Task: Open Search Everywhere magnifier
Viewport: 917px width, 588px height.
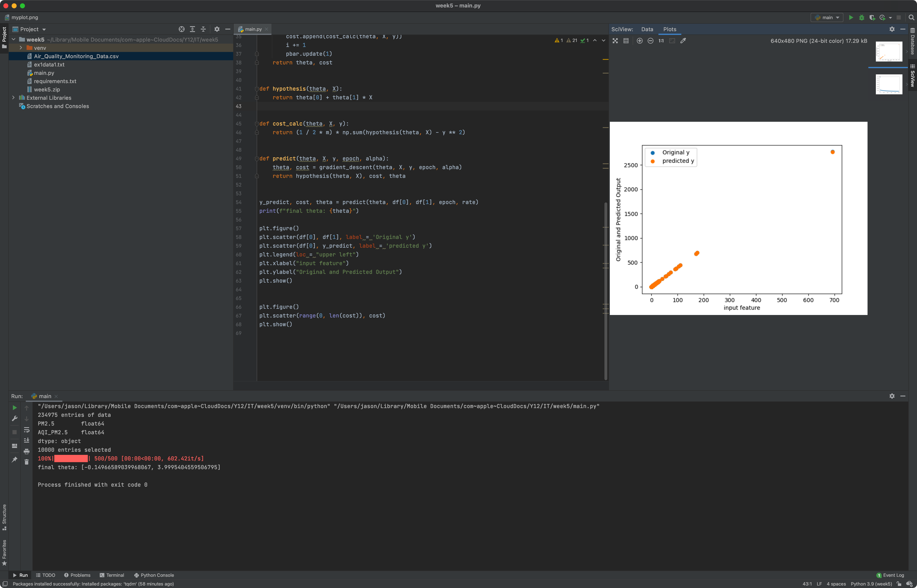Action: [911, 18]
